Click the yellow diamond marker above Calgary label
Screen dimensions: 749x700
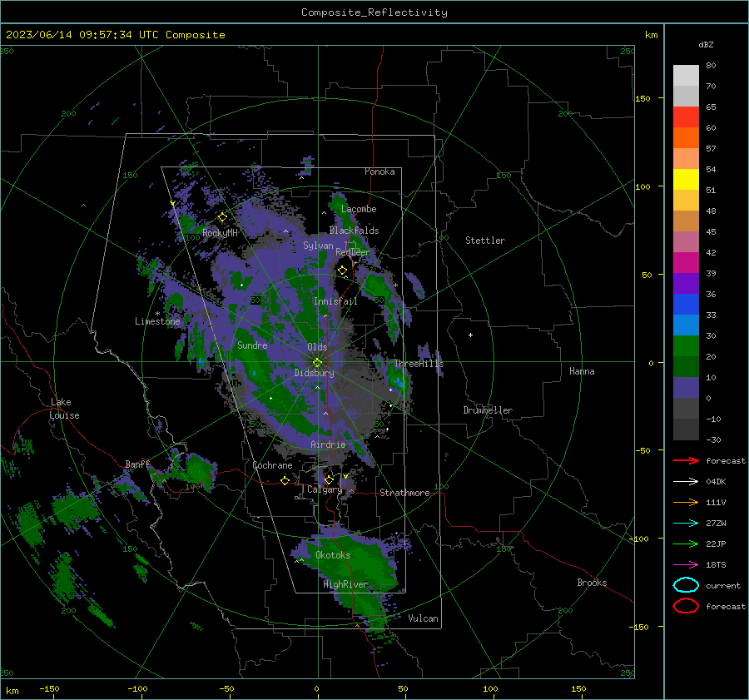[329, 479]
